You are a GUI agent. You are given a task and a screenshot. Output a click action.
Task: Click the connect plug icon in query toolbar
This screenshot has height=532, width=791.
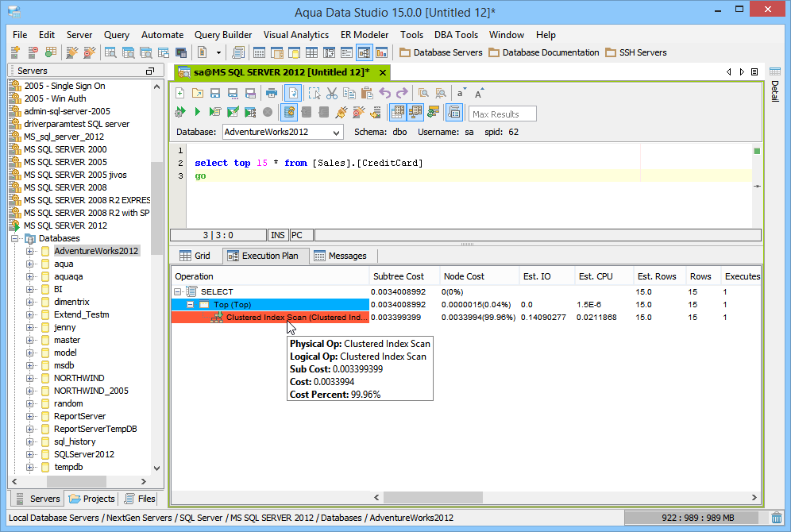point(341,112)
